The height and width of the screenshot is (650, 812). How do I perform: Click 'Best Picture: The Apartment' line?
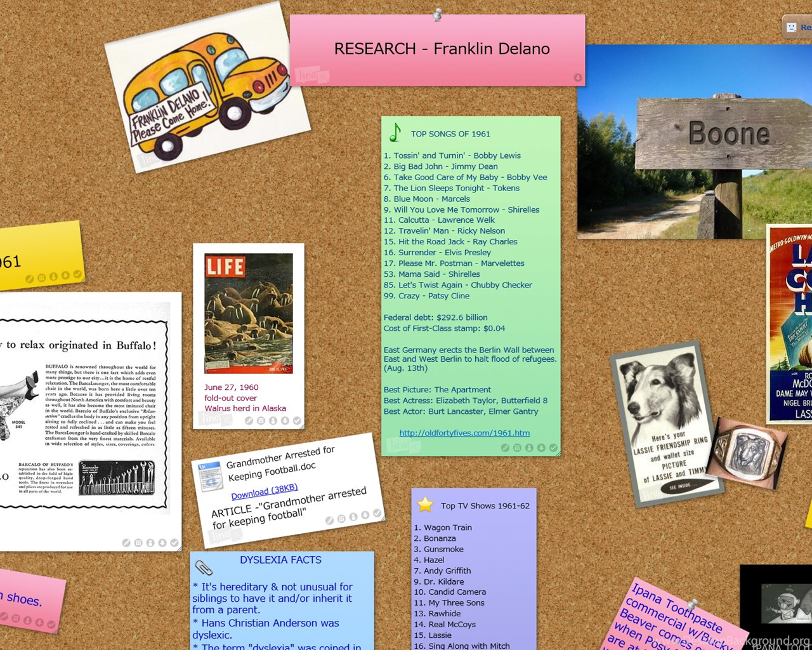[437, 390]
